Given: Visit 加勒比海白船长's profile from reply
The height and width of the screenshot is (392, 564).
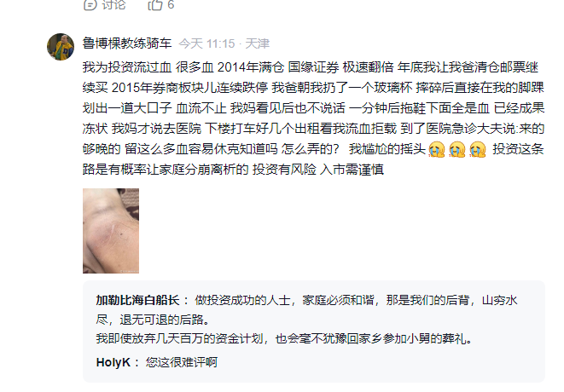Looking at the screenshot, I should 137,300.
